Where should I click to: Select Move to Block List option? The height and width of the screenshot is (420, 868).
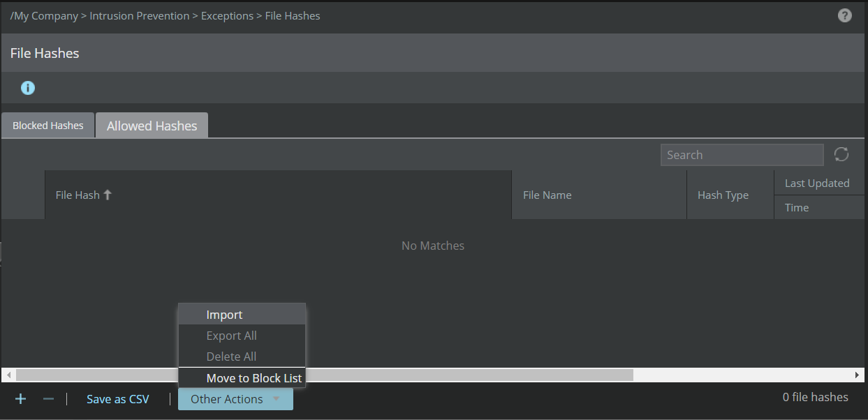point(242,378)
